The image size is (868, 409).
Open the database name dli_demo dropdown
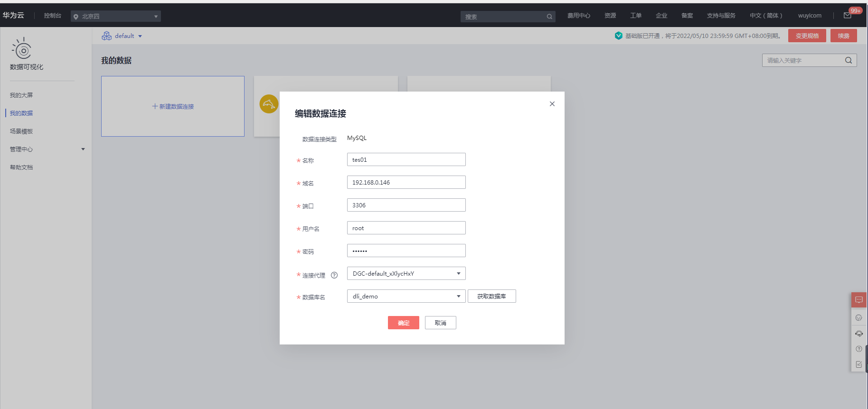coord(406,296)
